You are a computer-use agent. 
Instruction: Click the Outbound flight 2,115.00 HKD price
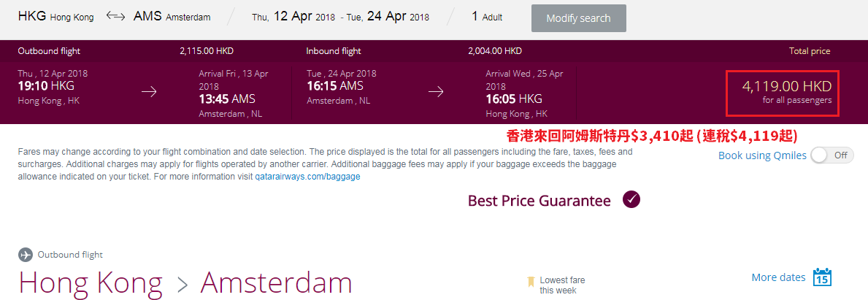coord(207,51)
